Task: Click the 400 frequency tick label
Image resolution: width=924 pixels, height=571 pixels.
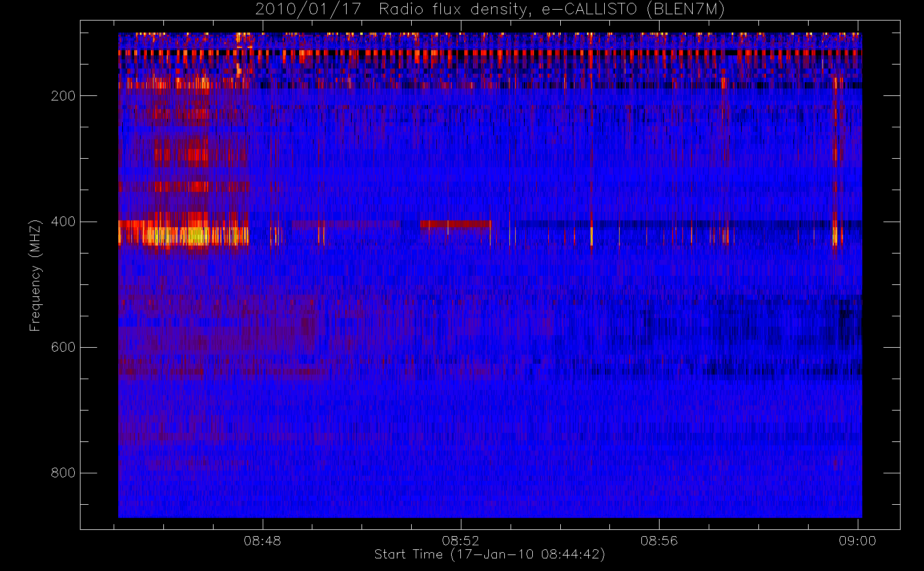Action: [63, 222]
